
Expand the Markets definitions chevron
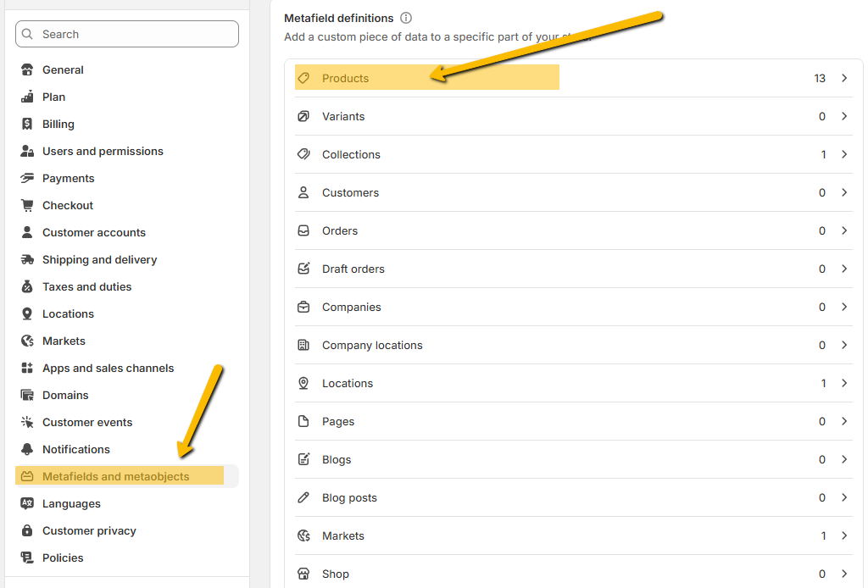coord(844,535)
